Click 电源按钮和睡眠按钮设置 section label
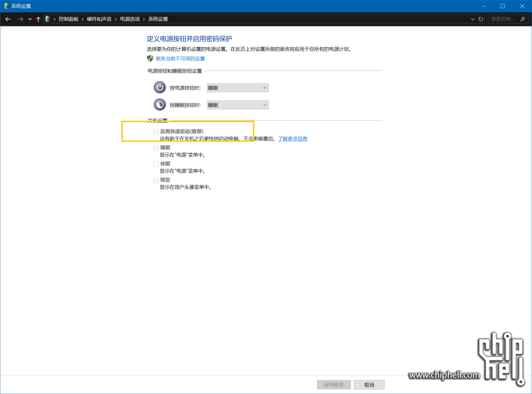 (x=174, y=71)
